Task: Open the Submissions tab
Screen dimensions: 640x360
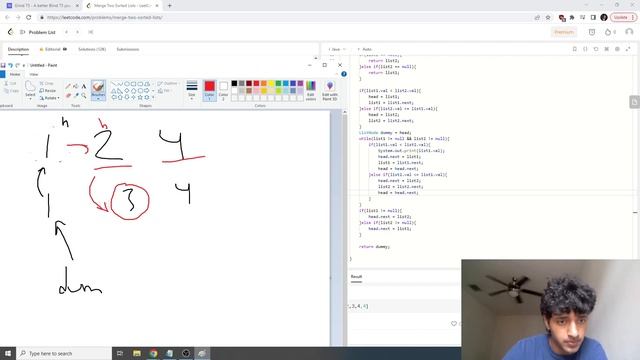Action: (x=128, y=49)
